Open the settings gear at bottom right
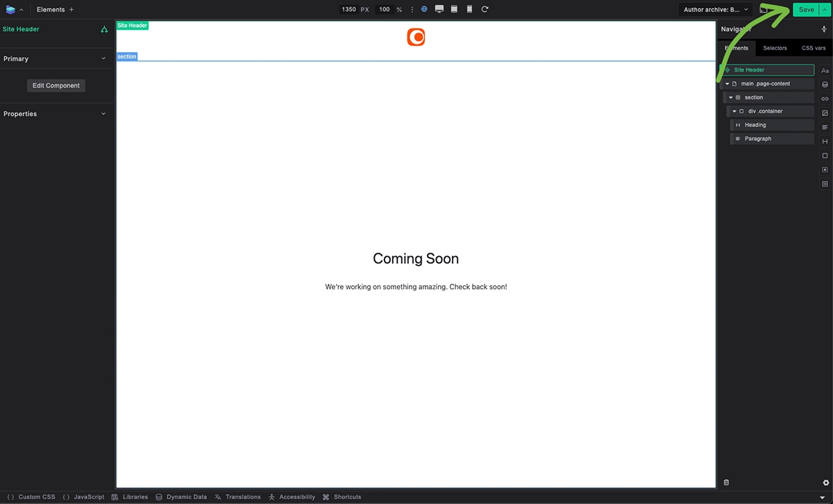The height and width of the screenshot is (504, 833). point(825,482)
